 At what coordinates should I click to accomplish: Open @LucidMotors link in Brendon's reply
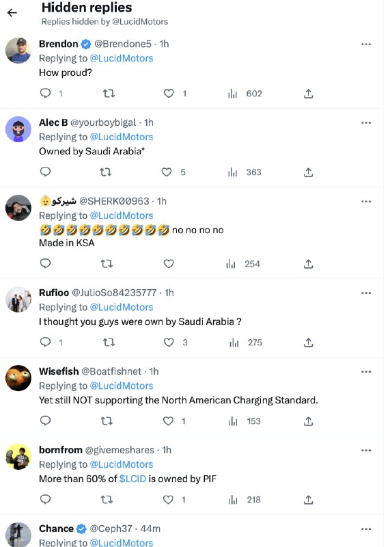coord(122,58)
